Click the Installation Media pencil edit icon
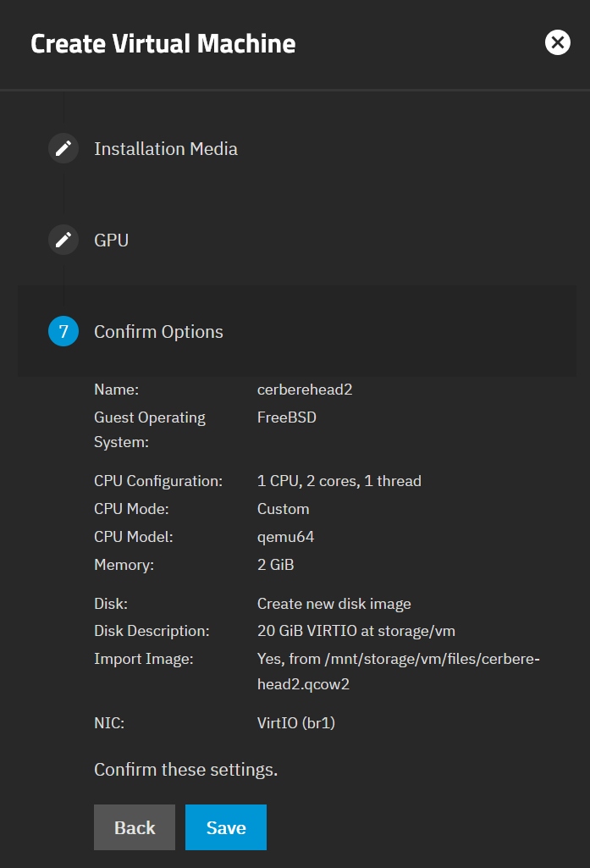Image resolution: width=590 pixels, height=868 pixels. [63, 149]
